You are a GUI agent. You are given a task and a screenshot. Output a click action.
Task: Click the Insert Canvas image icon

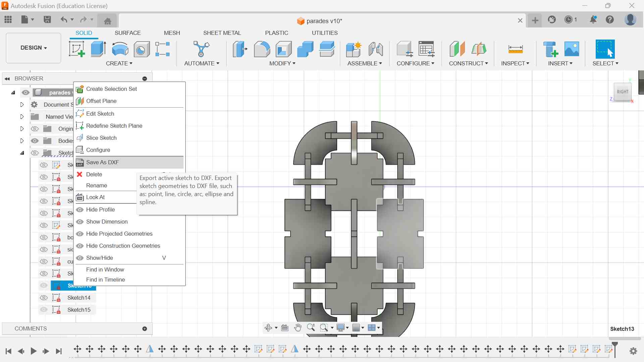572,49
